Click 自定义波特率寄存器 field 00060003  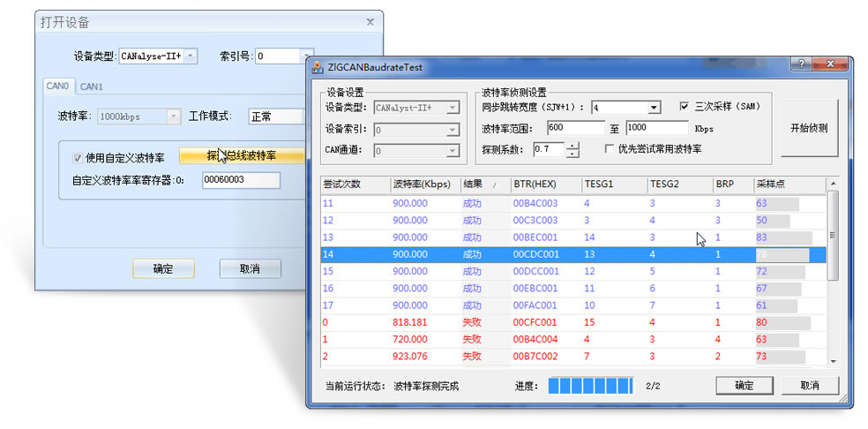tap(241, 180)
